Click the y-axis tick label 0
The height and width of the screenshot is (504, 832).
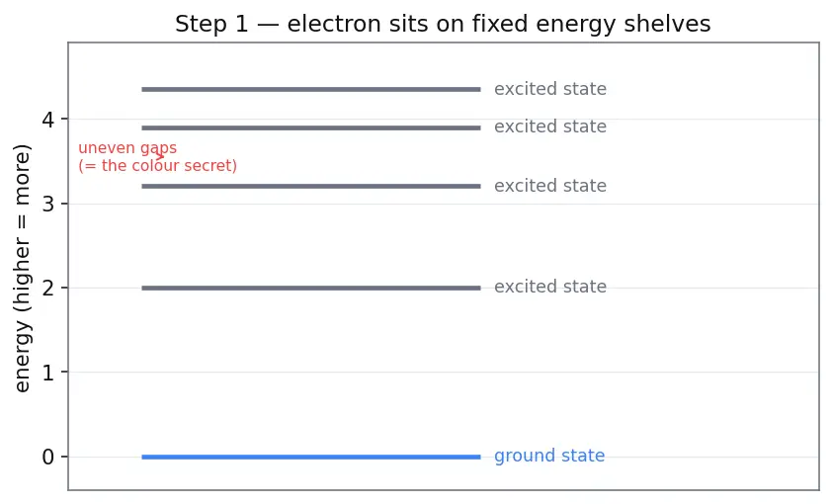coord(47,457)
